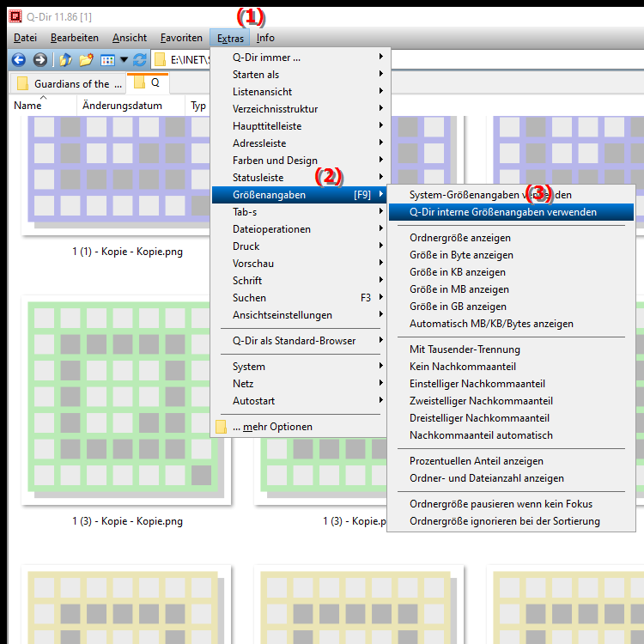The height and width of the screenshot is (644, 644).
Task: Open Dateioperationen submenu
Action: tap(299, 229)
